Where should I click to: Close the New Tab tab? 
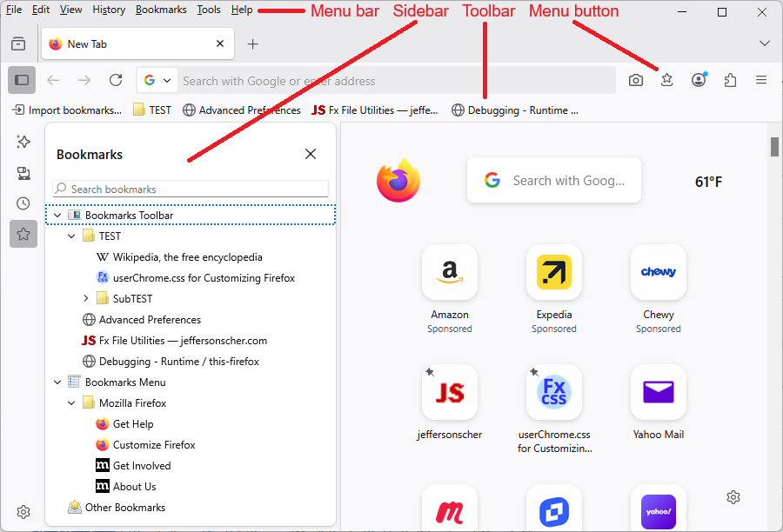point(220,44)
